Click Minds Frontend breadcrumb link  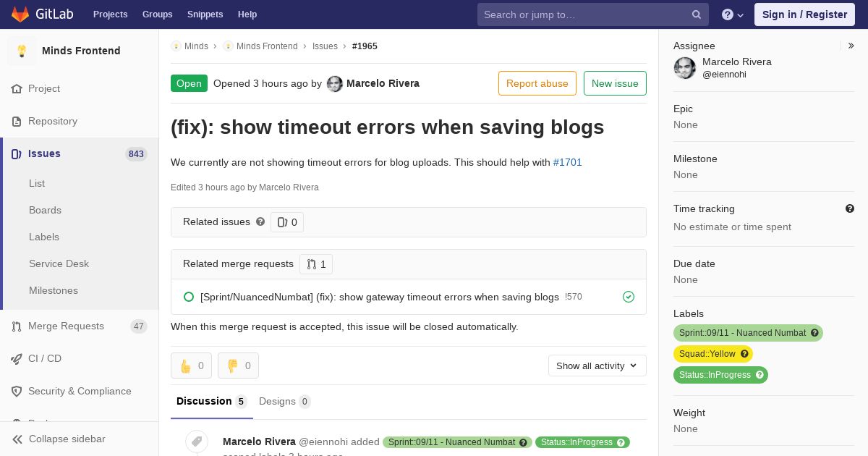point(267,46)
